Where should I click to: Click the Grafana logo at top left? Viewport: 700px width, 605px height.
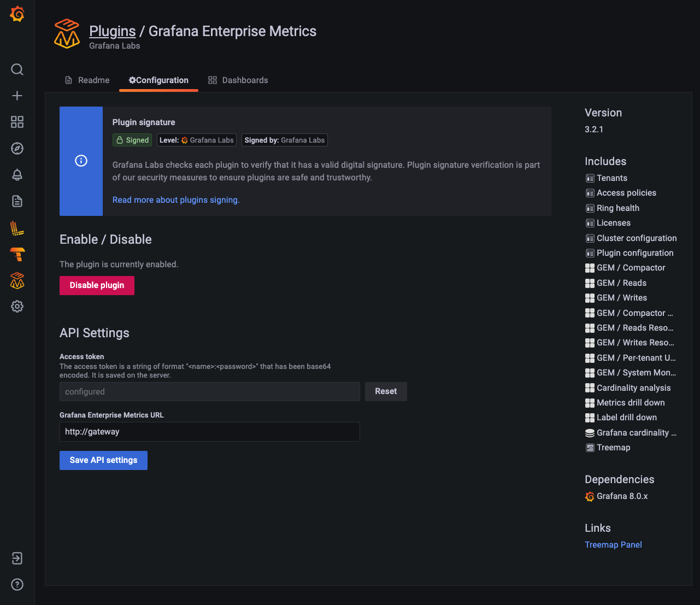[x=17, y=14]
